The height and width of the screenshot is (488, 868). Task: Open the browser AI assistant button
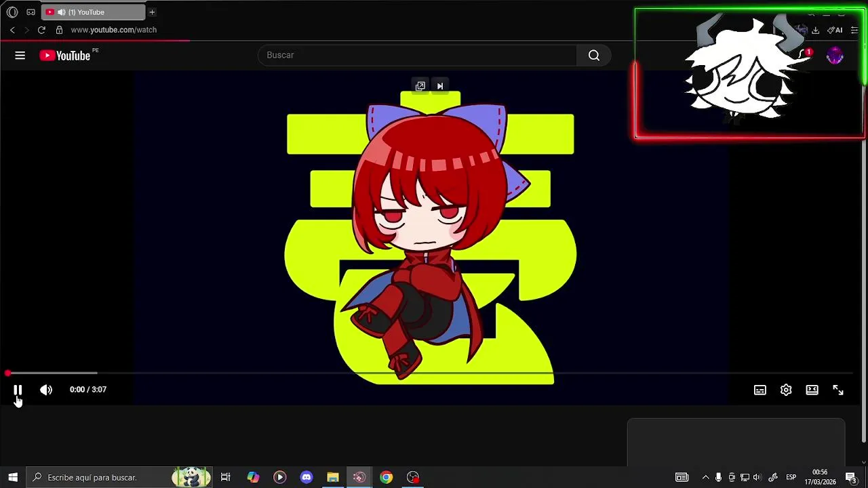tap(835, 30)
